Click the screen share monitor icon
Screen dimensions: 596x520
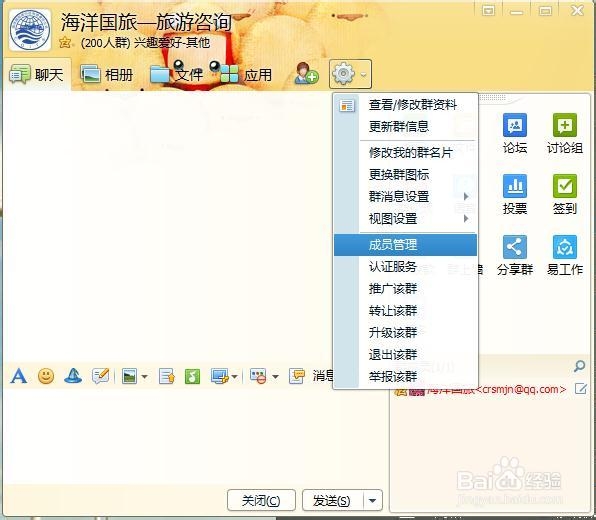click(x=220, y=376)
